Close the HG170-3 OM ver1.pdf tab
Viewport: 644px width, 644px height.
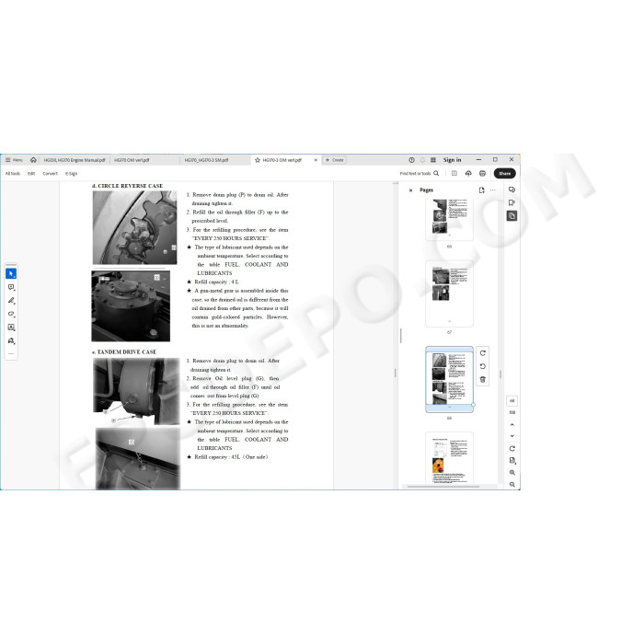(x=316, y=160)
